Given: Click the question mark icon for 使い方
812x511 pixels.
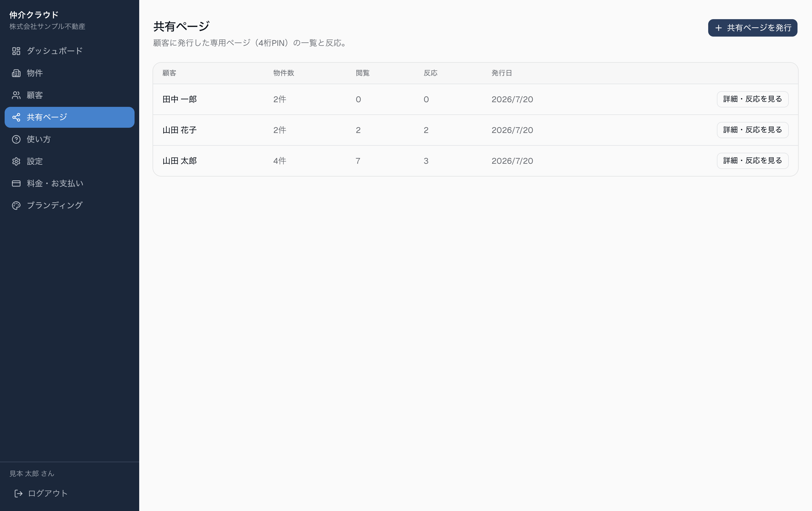Looking at the screenshot, I should coord(16,139).
